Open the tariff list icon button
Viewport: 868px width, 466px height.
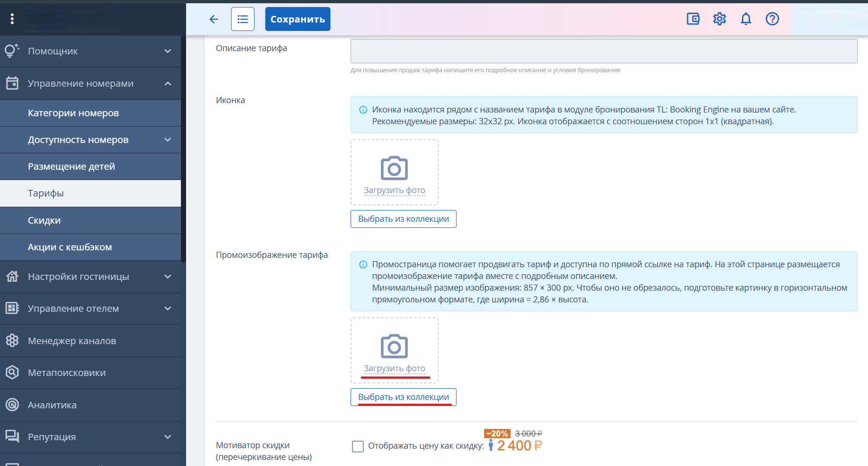(243, 19)
